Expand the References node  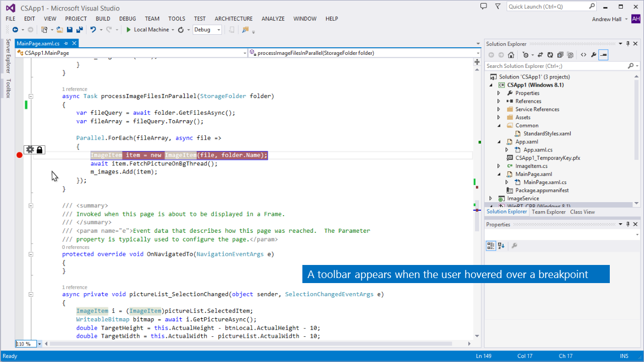[499, 101]
